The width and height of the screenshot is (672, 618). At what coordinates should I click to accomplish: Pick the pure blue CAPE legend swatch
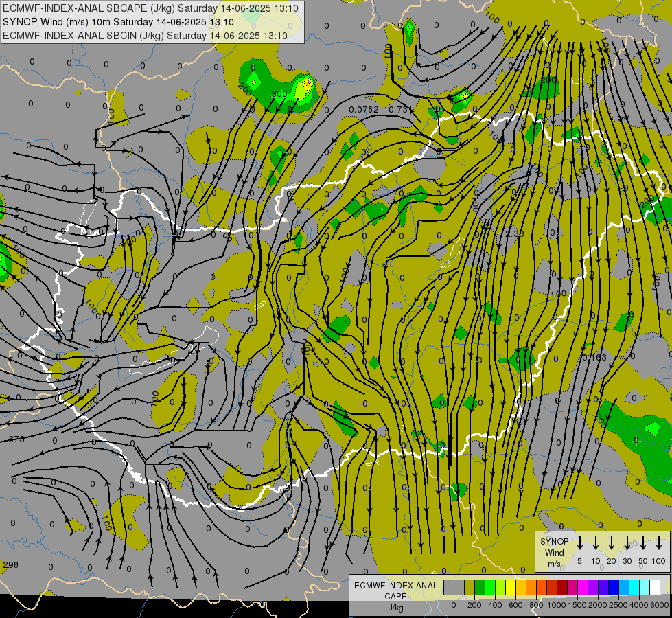click(x=613, y=588)
